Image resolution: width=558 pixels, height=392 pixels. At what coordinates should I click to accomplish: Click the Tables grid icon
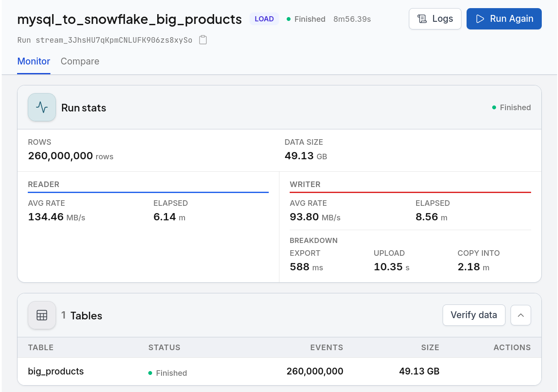[42, 315]
